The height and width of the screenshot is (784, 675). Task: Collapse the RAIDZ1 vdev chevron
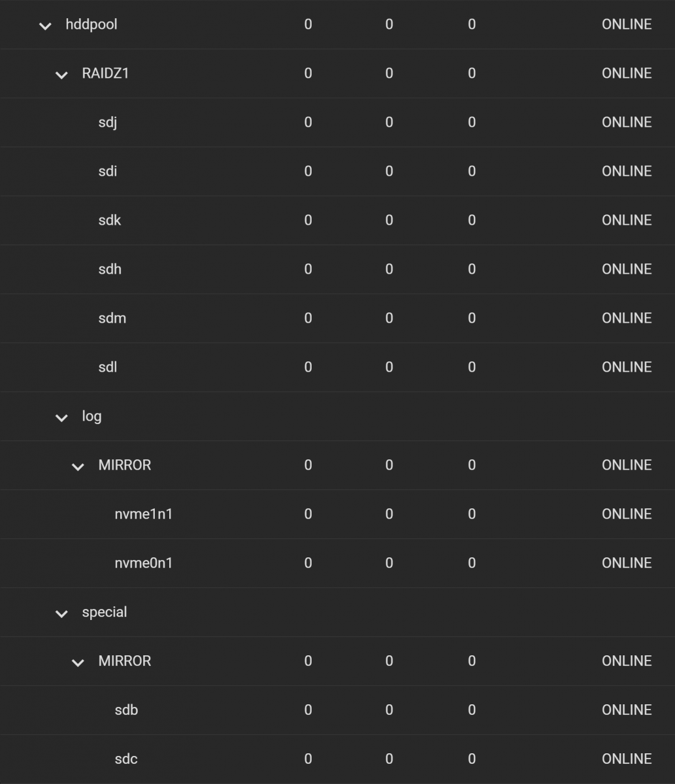point(61,75)
